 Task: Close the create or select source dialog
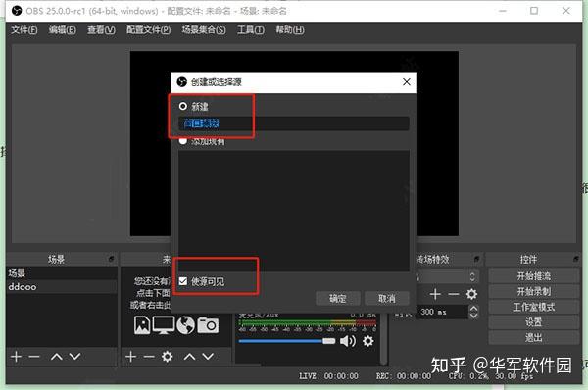click(x=407, y=81)
